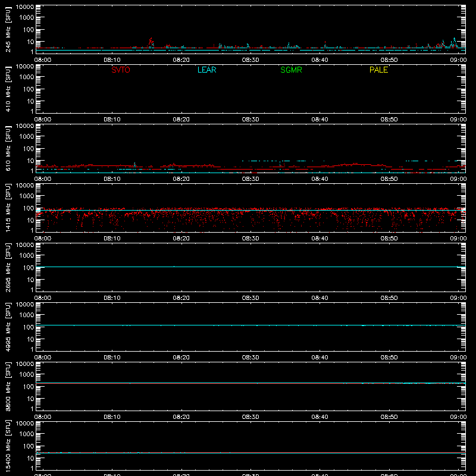Select the '245 MHz [SFU]' axis title
The image size is (476, 476).
coord(8,29)
